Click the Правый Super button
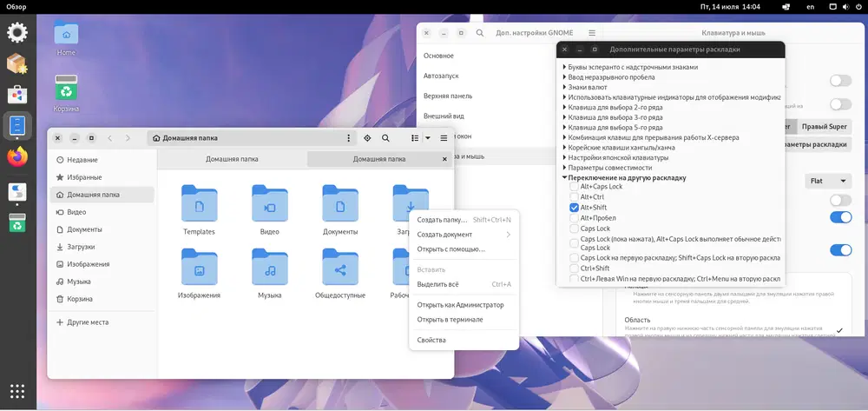Screen dimensions: 868x411 point(825,126)
